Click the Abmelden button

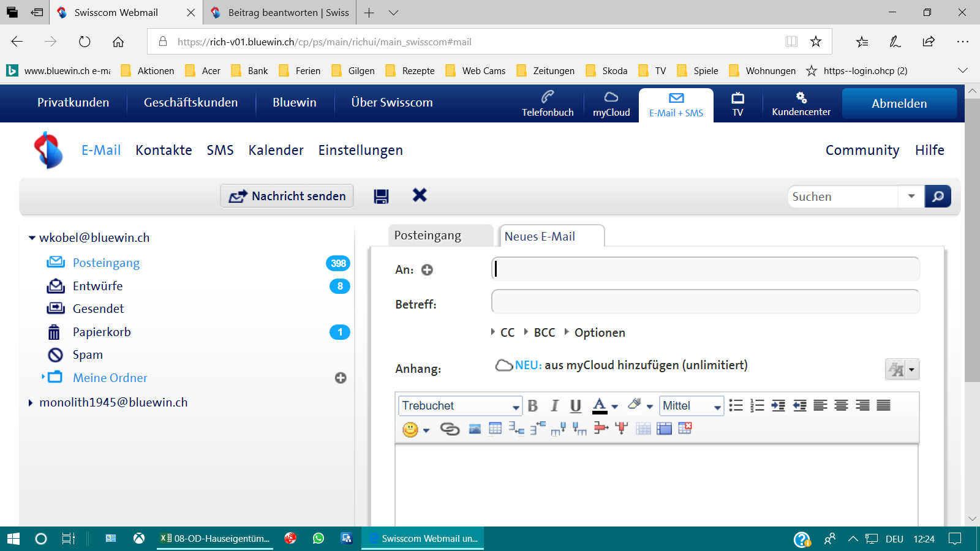pyautogui.click(x=899, y=103)
